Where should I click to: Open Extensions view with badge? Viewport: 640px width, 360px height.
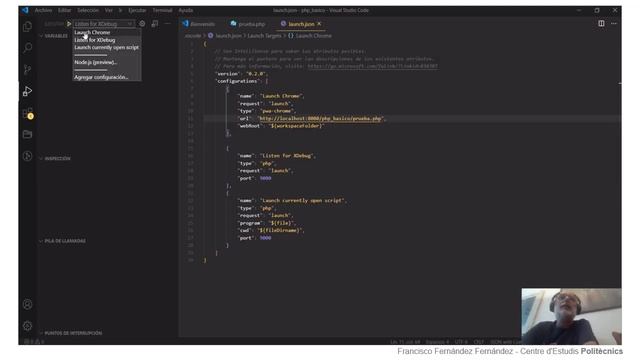pos(28,113)
